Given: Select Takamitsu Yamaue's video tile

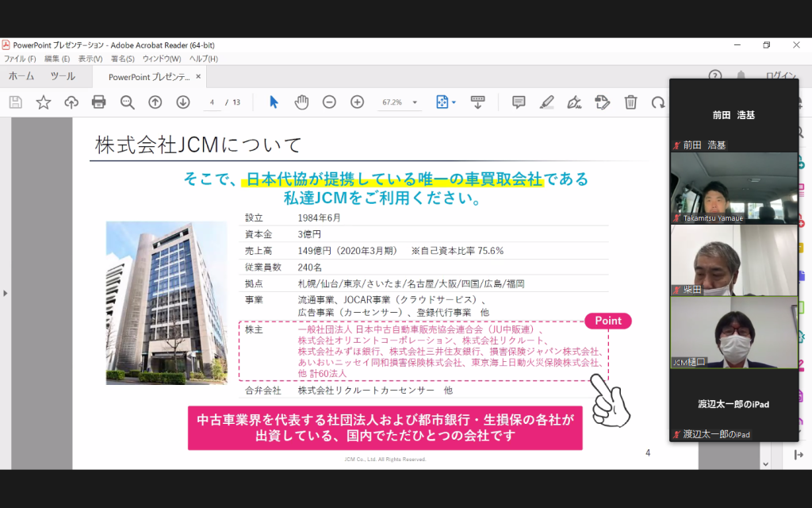Looking at the screenshot, I should pyautogui.click(x=733, y=187).
